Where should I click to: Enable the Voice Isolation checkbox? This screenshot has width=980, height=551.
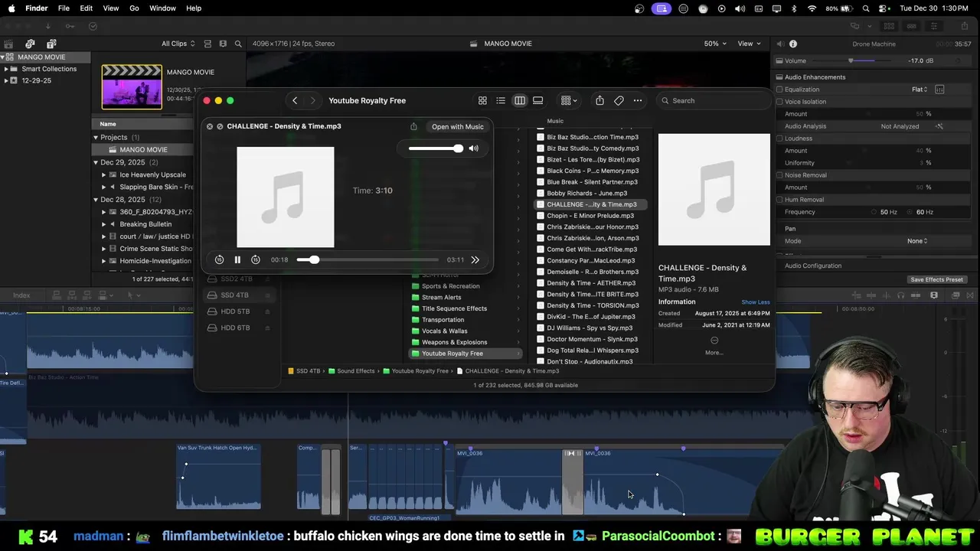coord(779,102)
